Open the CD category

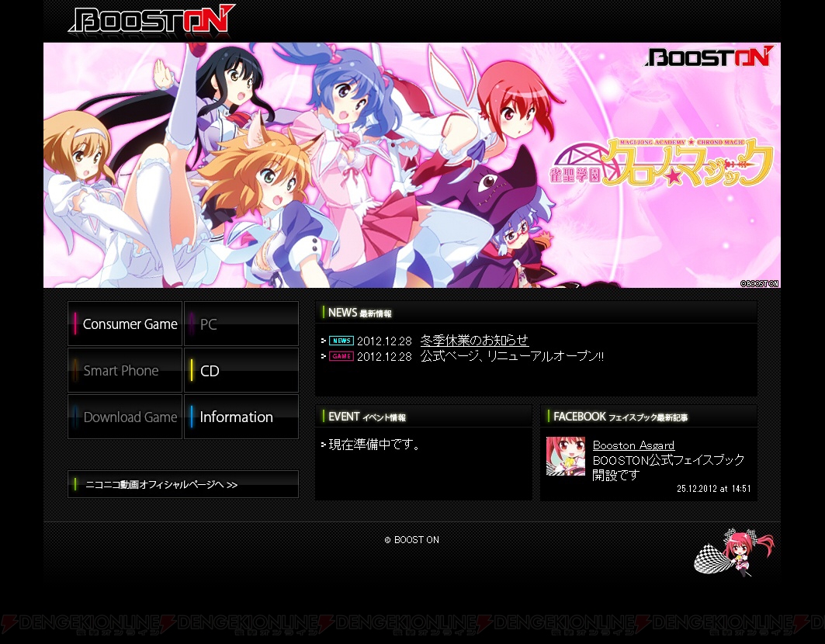pos(241,370)
